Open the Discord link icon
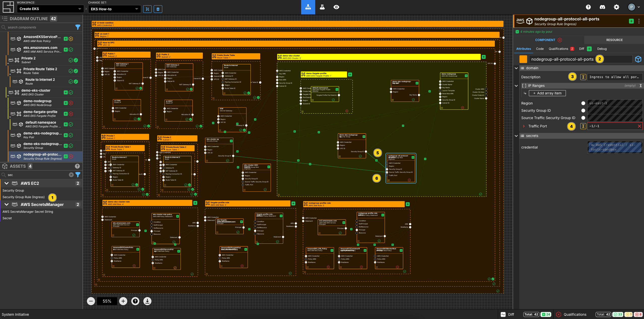Viewport: 644px width, 319px height. click(x=602, y=7)
